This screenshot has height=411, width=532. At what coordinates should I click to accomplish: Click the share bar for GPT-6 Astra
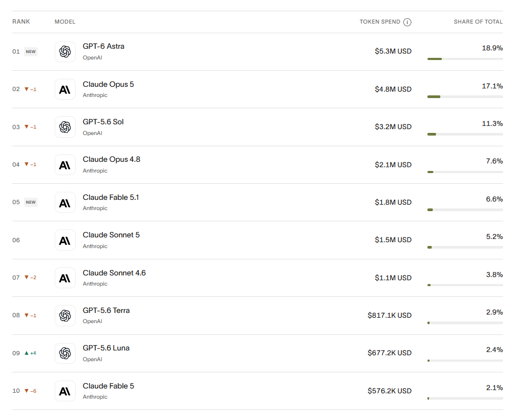pyautogui.click(x=465, y=59)
